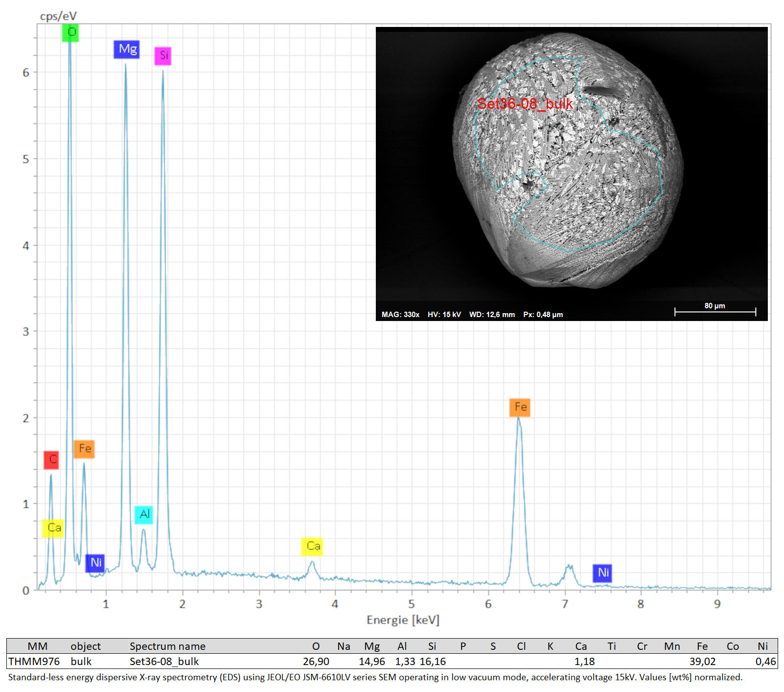
Task: Click the orange Fe label below 1 keV
Action: tap(84, 449)
